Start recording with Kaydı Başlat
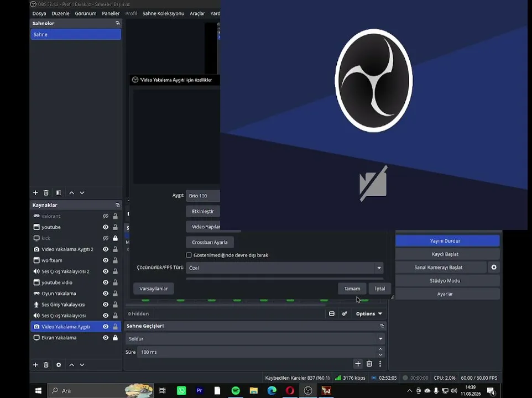532x398 pixels. point(447,254)
